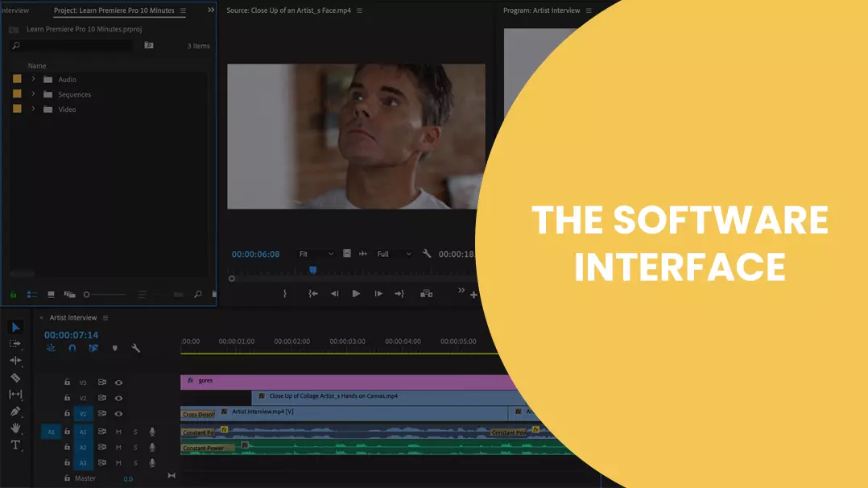Toggle sync lock for track V2
This screenshot has width=868, height=488.
click(101, 398)
